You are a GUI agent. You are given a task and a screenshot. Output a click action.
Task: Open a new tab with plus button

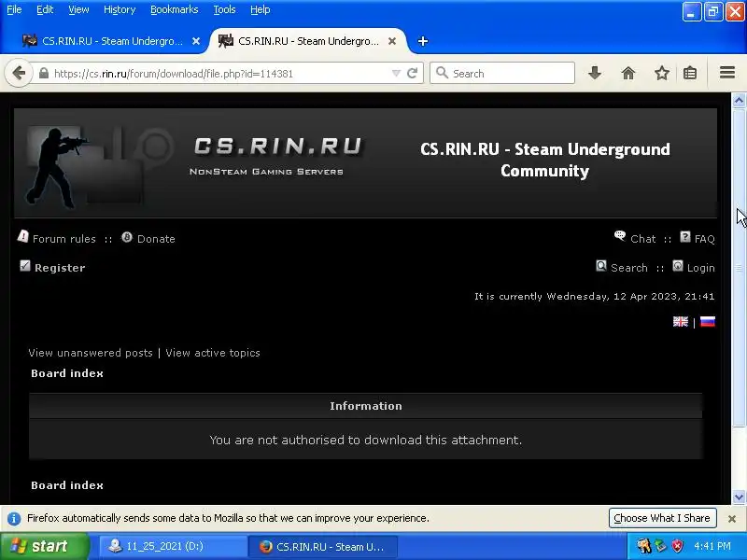[x=423, y=41]
